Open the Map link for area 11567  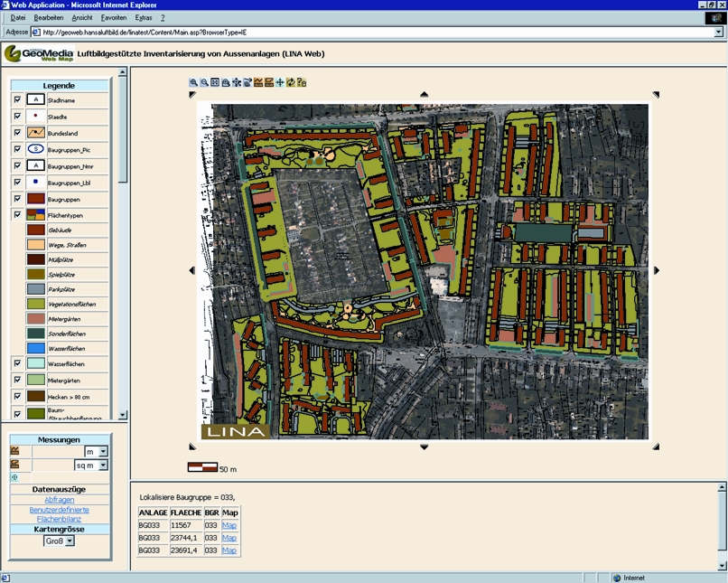(x=229, y=525)
